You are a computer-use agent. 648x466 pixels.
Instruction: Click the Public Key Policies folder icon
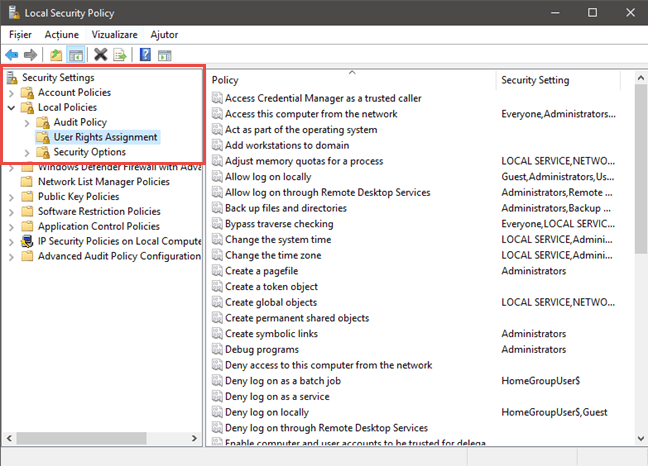point(27,197)
